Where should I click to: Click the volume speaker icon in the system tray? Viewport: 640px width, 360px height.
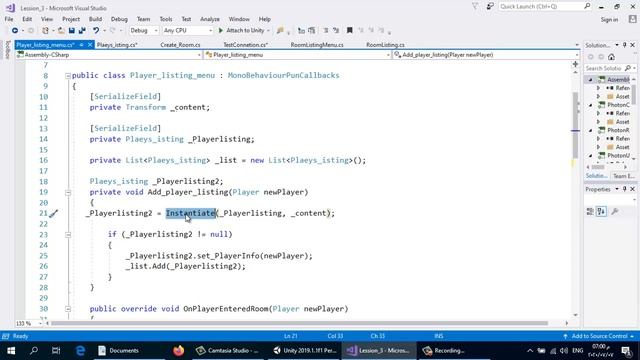(564, 351)
